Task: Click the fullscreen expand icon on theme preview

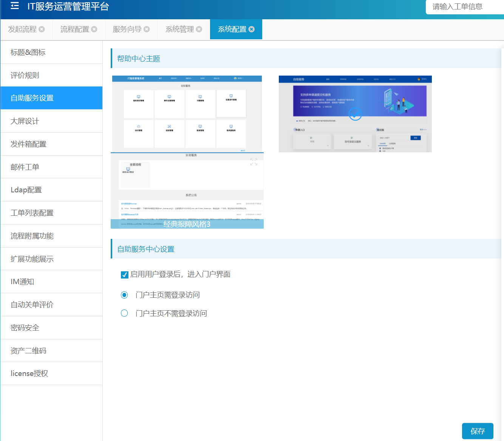Action: click(254, 162)
